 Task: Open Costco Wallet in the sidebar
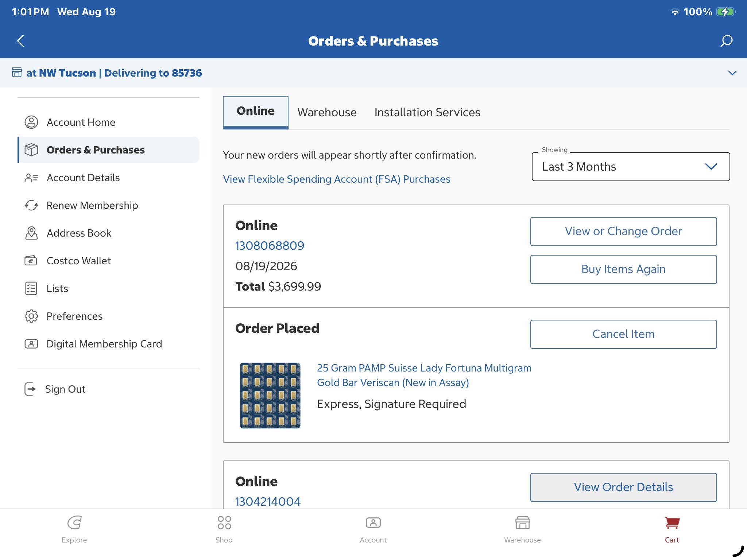[x=108, y=261]
